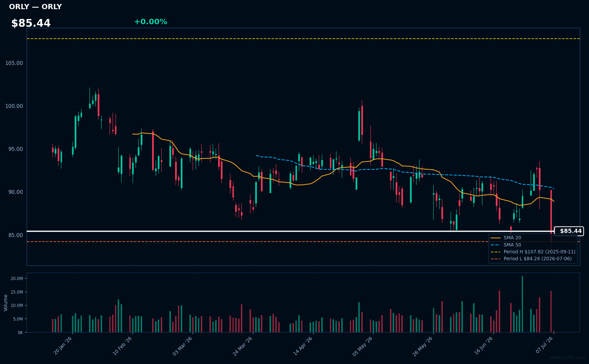Screen dimensions: 589x364
Task: Click the 0K volume axis label
Action: (x=20, y=333)
